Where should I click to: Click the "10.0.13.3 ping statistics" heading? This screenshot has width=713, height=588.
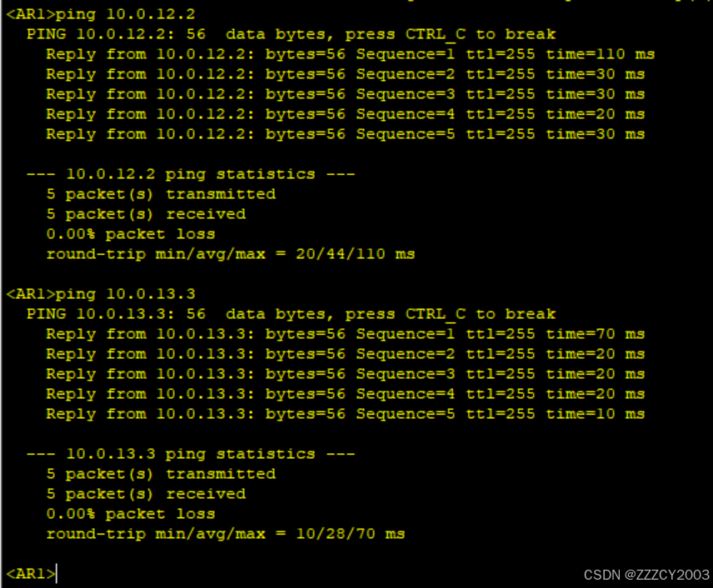click(191, 454)
